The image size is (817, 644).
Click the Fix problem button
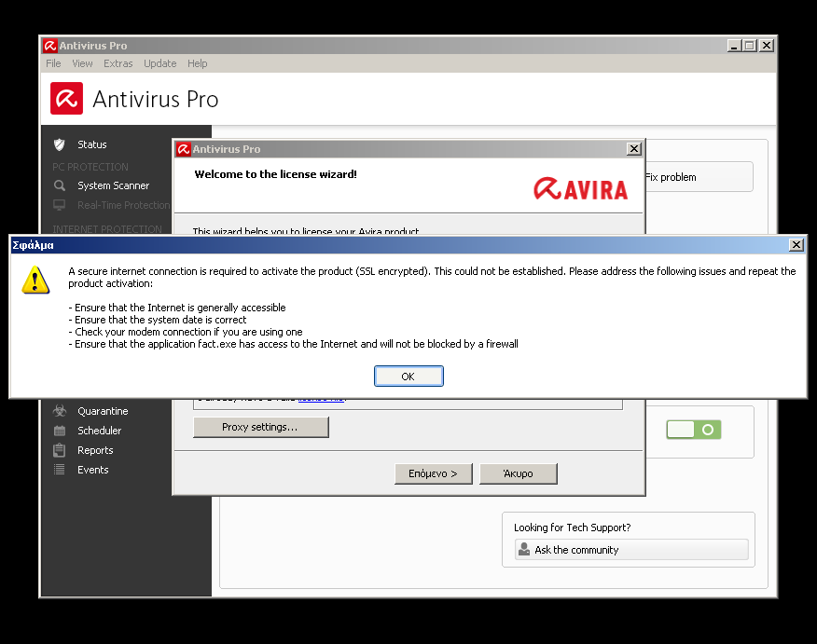[x=699, y=177]
